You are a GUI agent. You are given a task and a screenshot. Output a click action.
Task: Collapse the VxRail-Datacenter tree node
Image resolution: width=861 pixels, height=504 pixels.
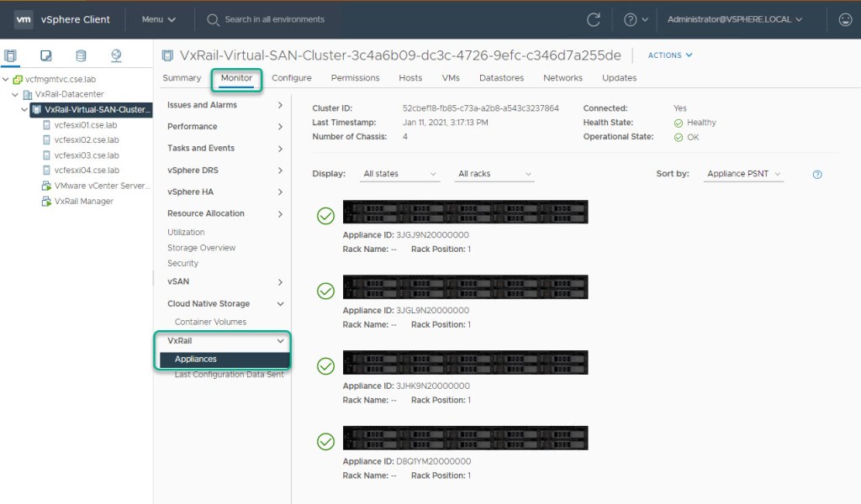point(16,94)
